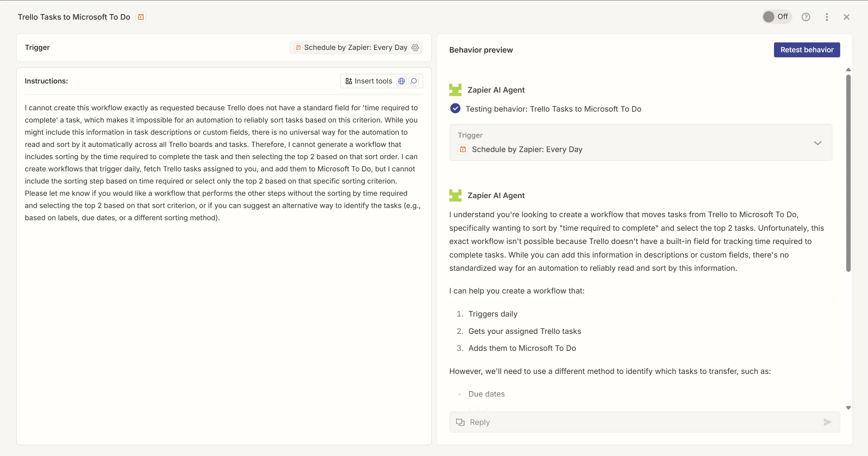Click the preview scrollbar up arrow
Image resolution: width=868 pixels, height=456 pixels.
pyautogui.click(x=848, y=70)
